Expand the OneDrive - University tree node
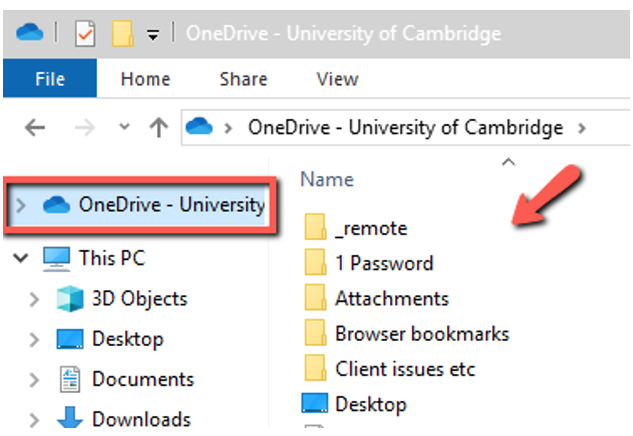This screenshot has height=436, width=633. pos(21,205)
